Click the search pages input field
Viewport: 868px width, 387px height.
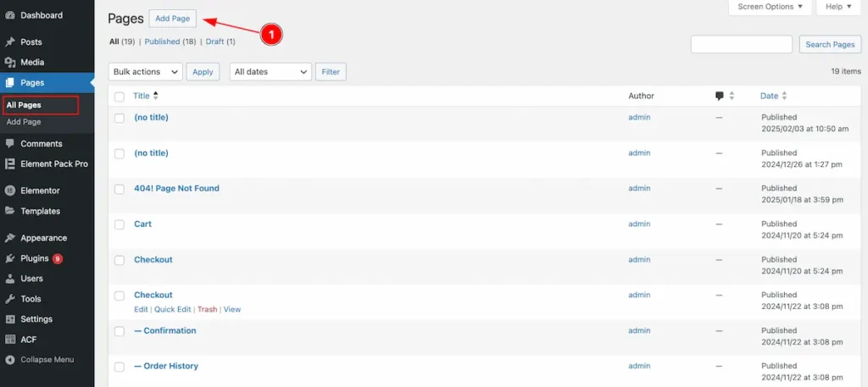(741, 44)
